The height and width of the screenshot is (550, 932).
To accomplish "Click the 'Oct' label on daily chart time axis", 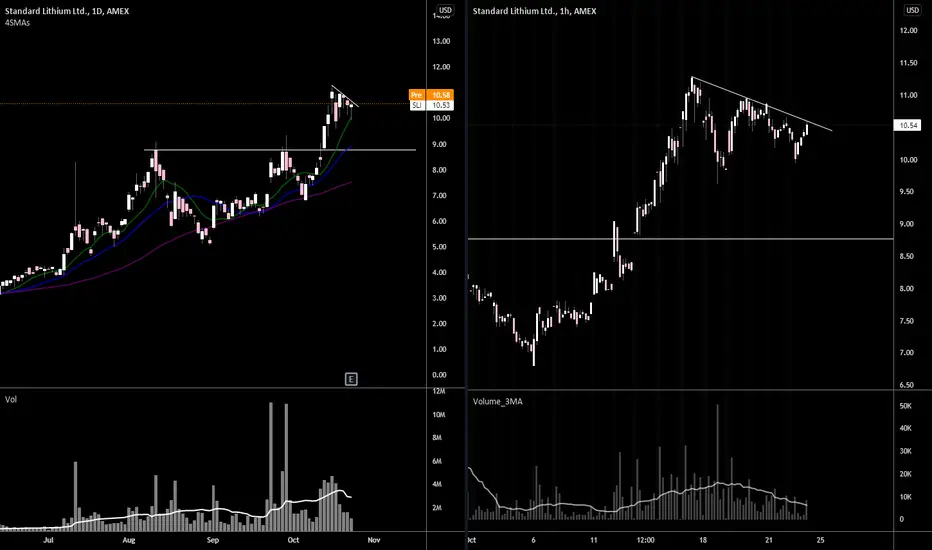I will tap(293, 540).
